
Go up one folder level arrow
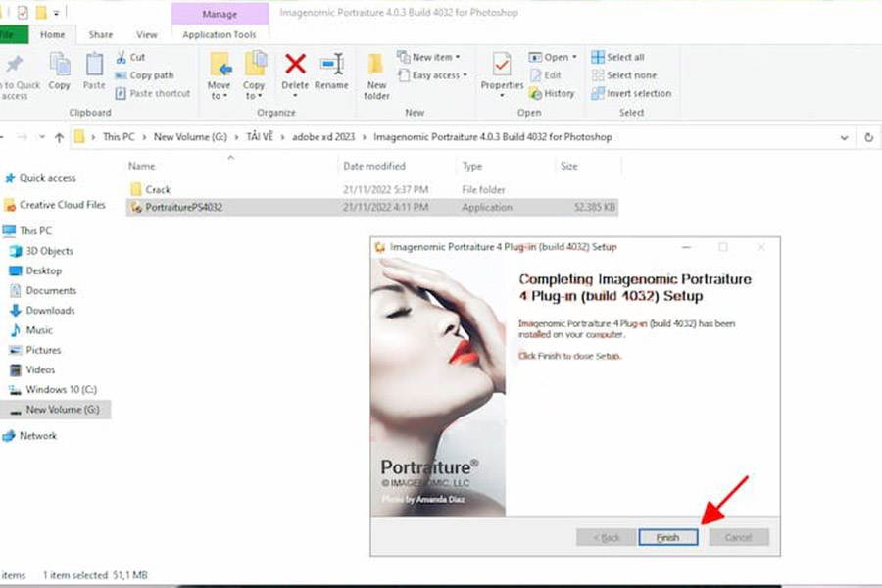coord(59,137)
